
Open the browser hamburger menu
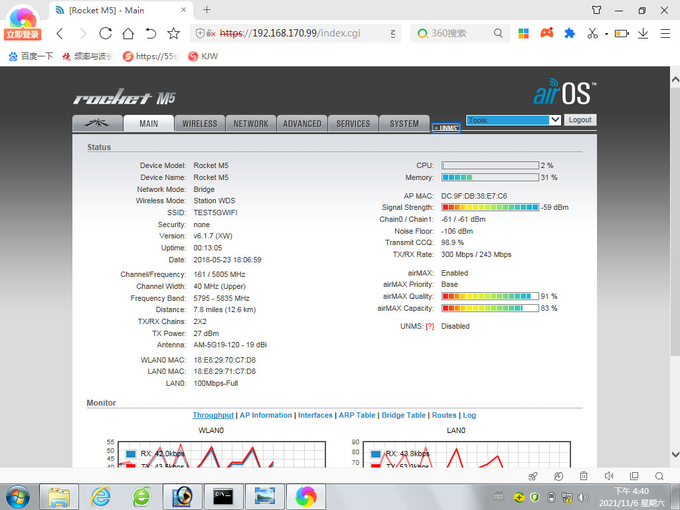tap(665, 33)
